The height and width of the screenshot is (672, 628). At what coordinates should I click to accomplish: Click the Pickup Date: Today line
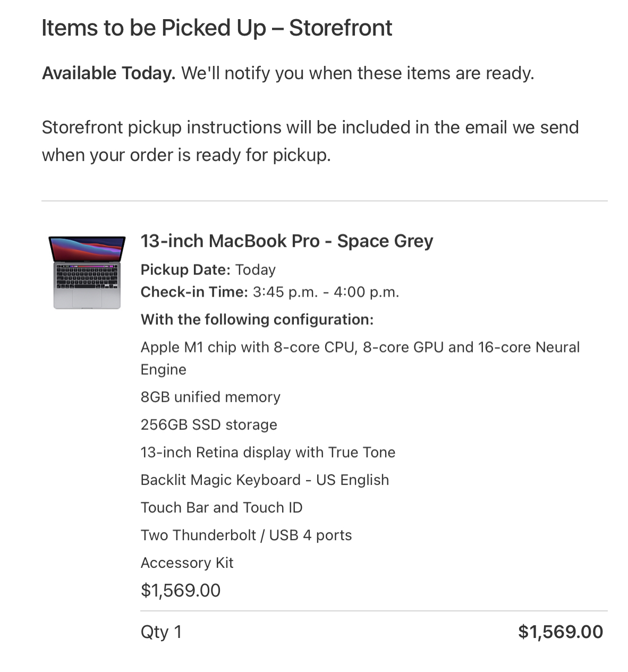[x=208, y=270]
